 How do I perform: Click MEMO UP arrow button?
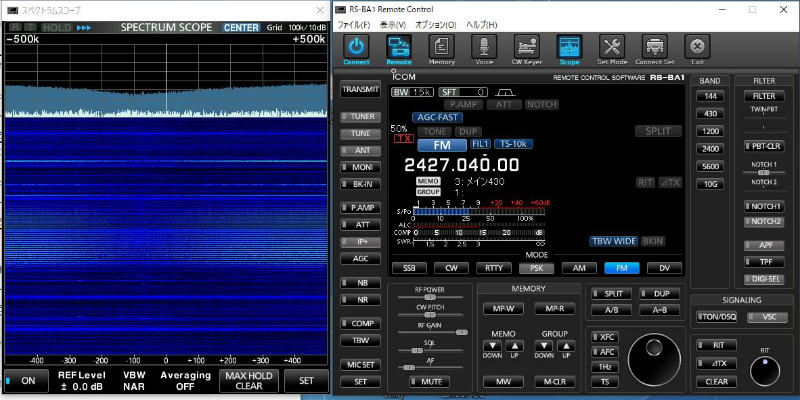coord(515,346)
